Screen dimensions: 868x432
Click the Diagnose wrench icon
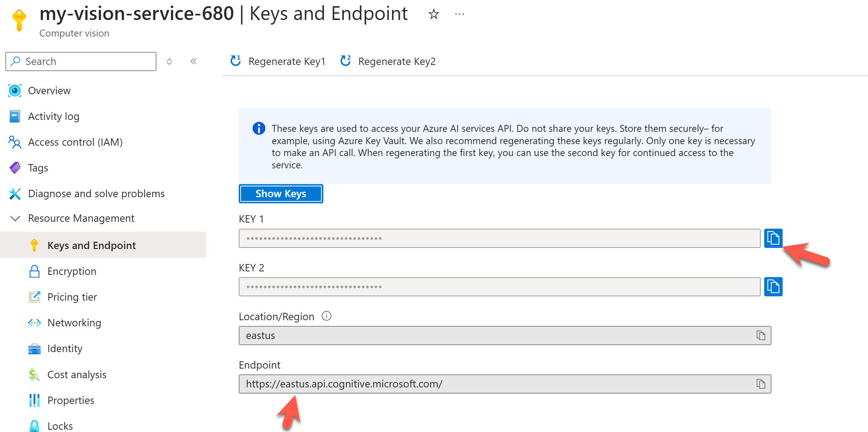[15, 194]
